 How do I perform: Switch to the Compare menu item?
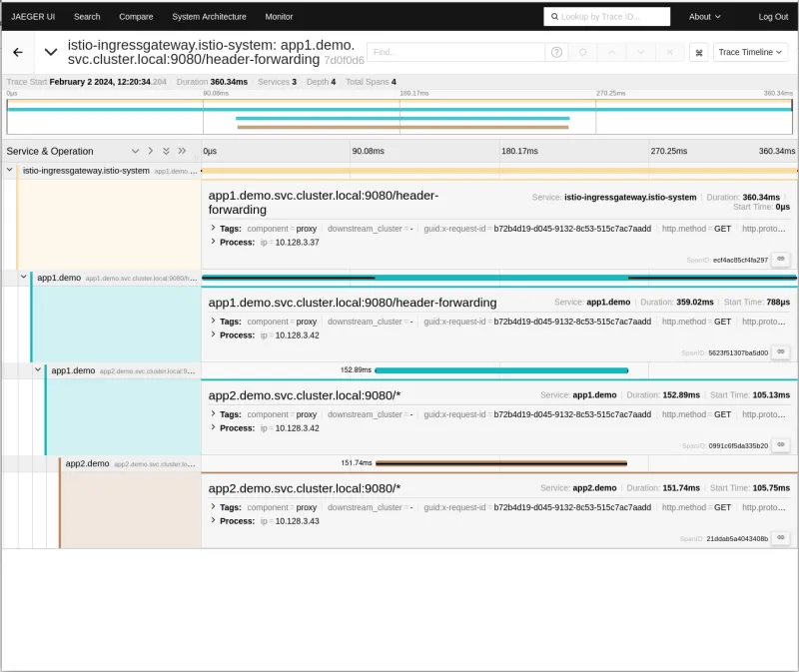click(136, 16)
